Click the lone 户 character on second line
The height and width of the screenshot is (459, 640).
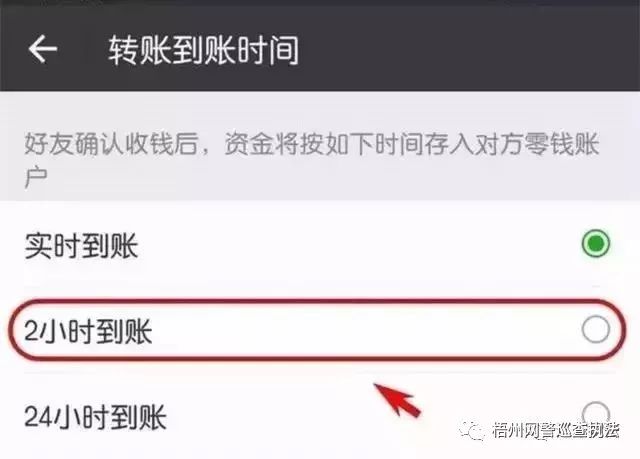[36, 177]
